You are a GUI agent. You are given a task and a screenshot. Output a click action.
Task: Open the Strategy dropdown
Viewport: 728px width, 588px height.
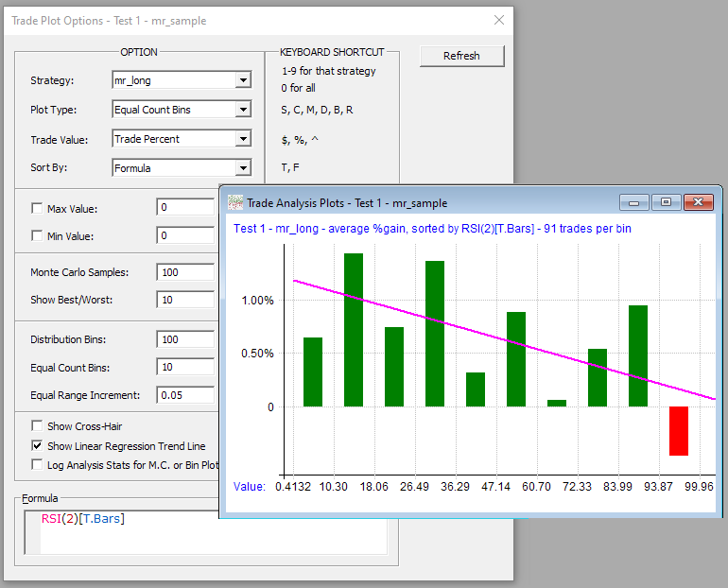pos(243,81)
